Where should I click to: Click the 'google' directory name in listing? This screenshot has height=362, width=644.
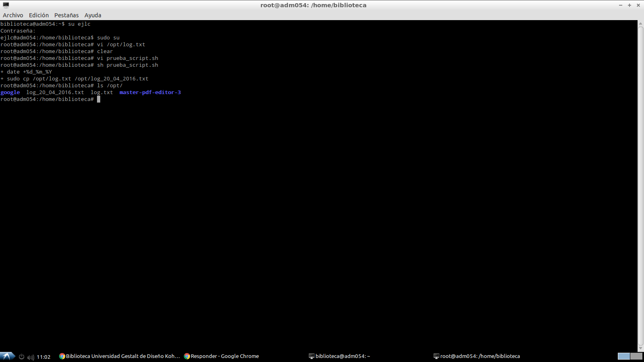(x=10, y=93)
